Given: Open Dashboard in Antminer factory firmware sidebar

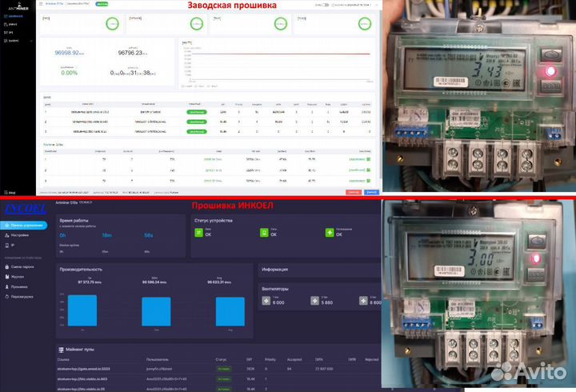Looking at the screenshot, I should pos(14,16).
